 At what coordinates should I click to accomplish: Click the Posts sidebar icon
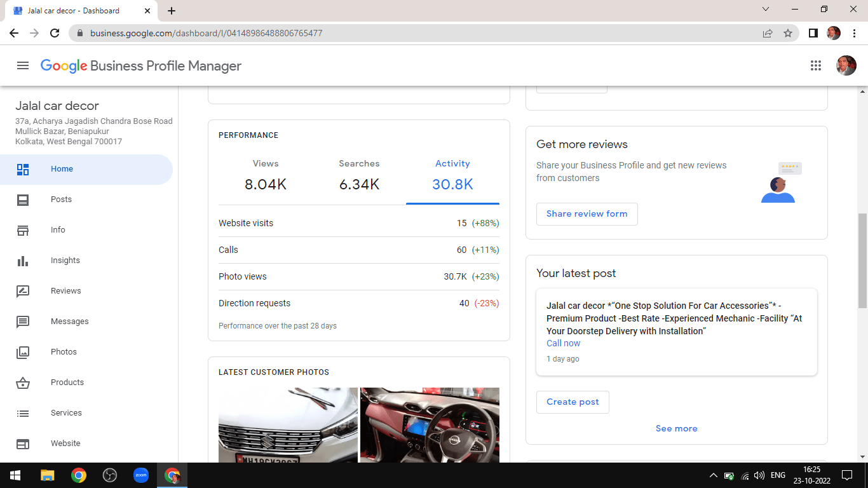23,200
